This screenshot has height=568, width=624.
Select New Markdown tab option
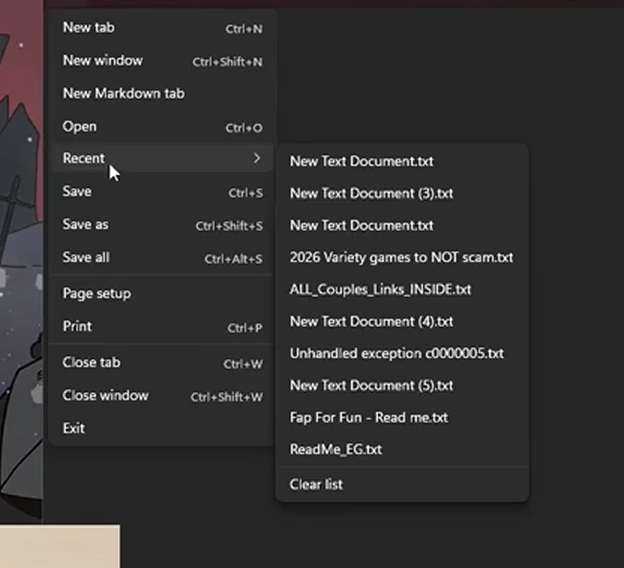point(162,94)
